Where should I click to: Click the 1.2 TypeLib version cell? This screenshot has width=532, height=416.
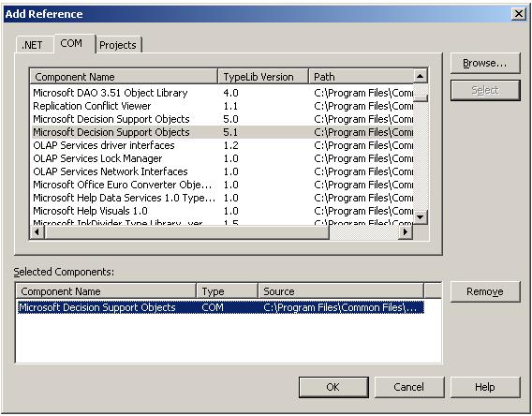tap(230, 145)
